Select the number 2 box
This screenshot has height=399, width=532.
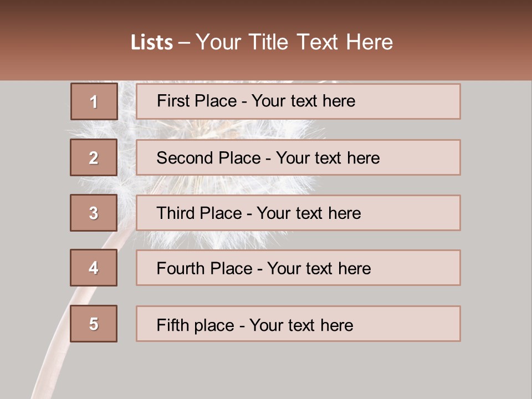point(94,157)
